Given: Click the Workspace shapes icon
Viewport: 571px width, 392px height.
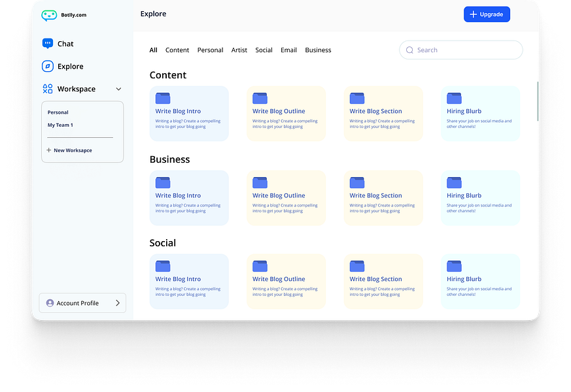Looking at the screenshot, I should (48, 89).
